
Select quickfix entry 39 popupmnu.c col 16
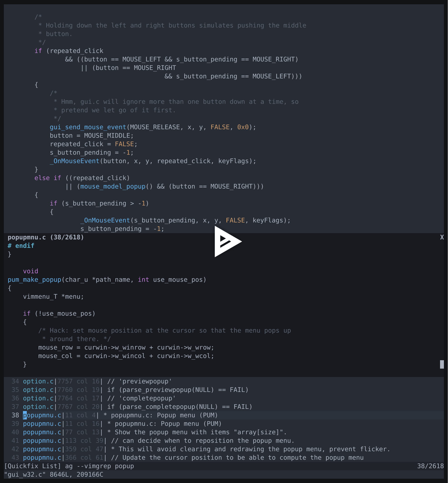click(x=224, y=424)
